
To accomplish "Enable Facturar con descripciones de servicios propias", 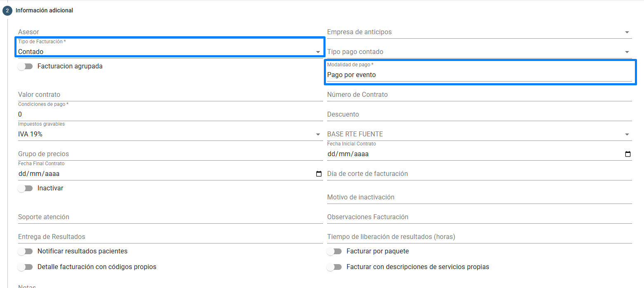I will [335, 267].
